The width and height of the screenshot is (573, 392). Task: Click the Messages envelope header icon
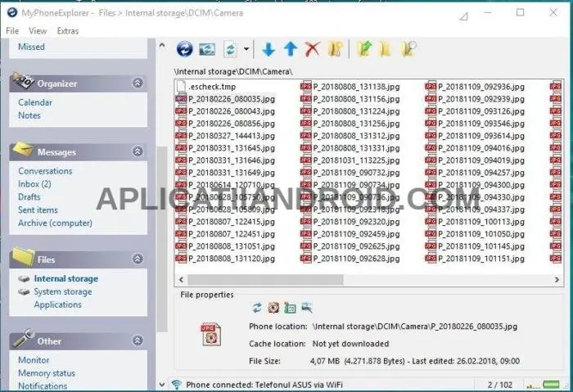point(23,149)
